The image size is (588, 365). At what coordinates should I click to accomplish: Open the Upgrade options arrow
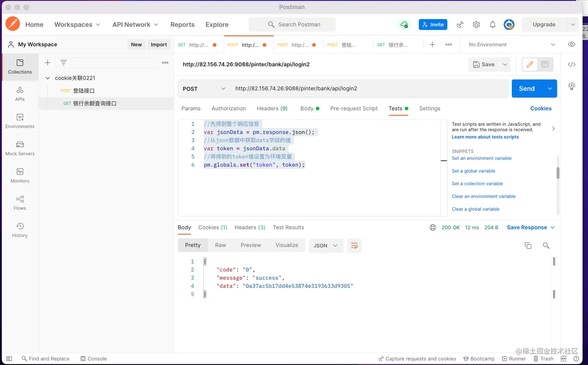(573, 25)
